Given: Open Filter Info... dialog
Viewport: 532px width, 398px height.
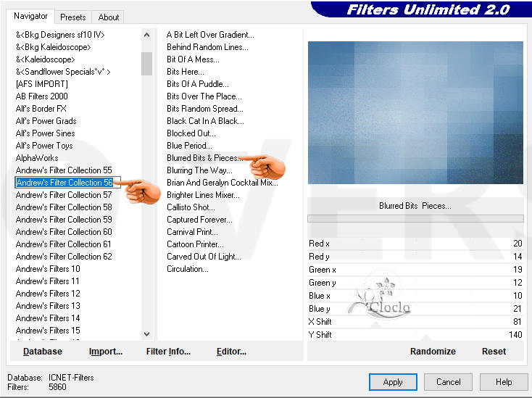Looking at the screenshot, I should point(168,351).
